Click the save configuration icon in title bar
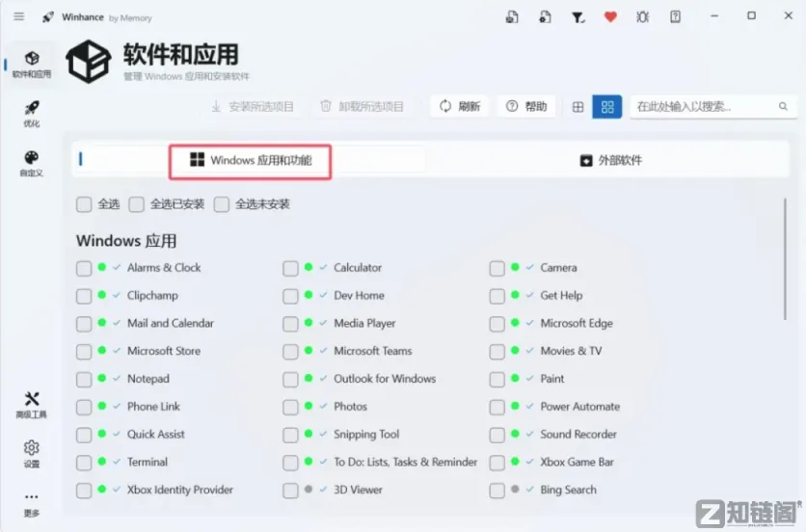The height and width of the screenshot is (532, 806). 511,17
